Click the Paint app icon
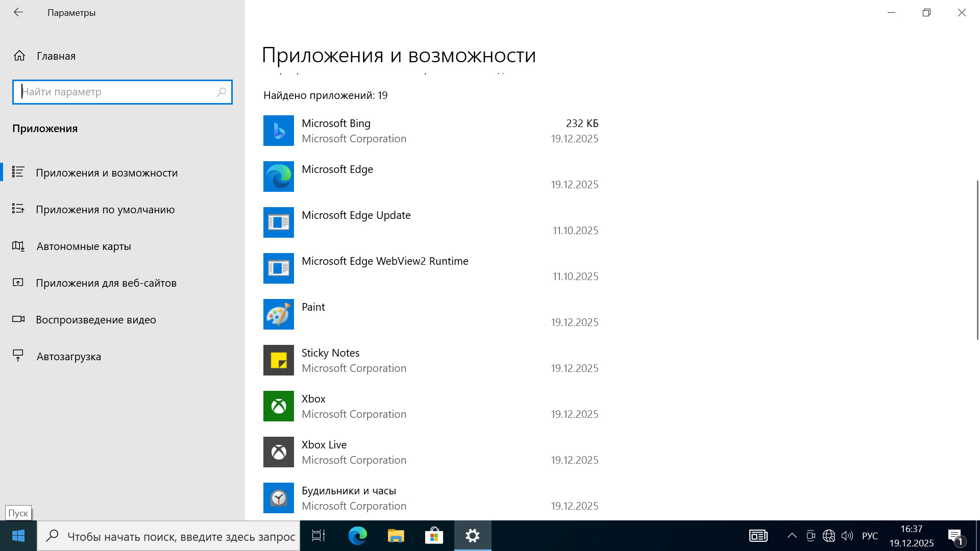 (278, 314)
